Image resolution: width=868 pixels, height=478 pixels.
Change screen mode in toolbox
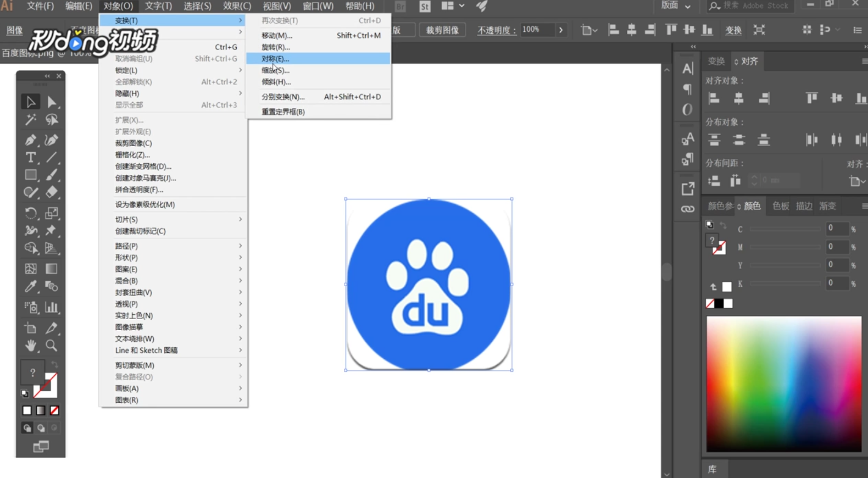[41, 447]
